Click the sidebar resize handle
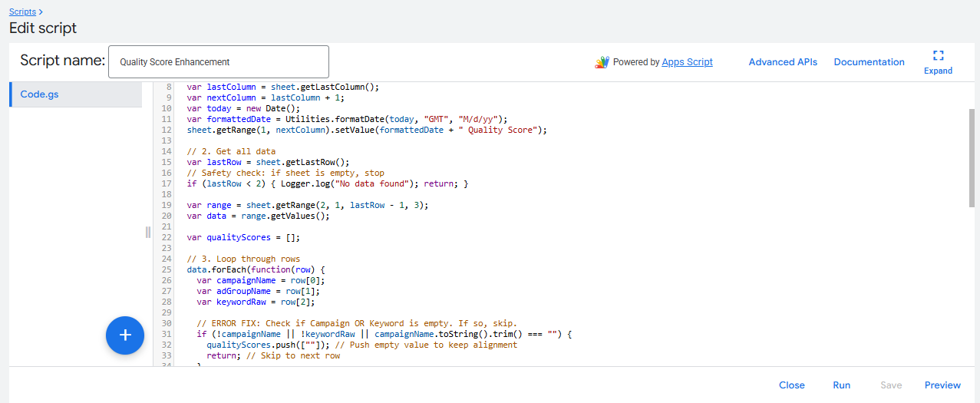The image size is (980, 403). click(148, 233)
